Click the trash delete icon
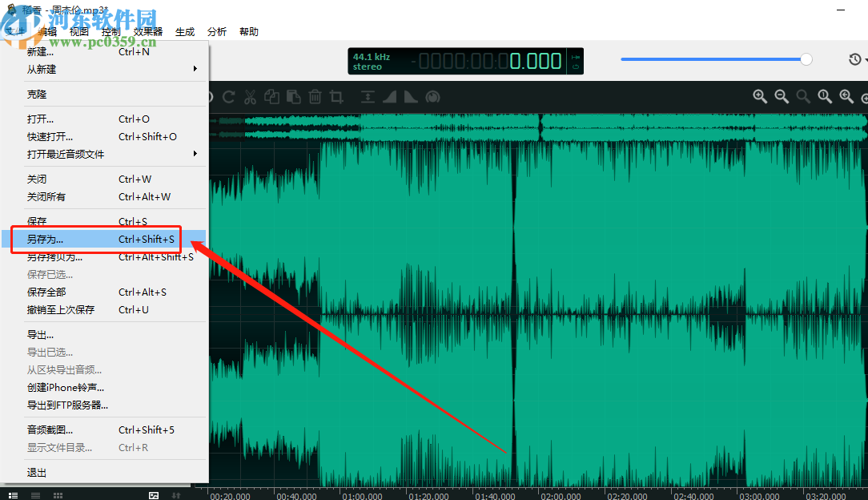The image size is (868, 500). [315, 97]
